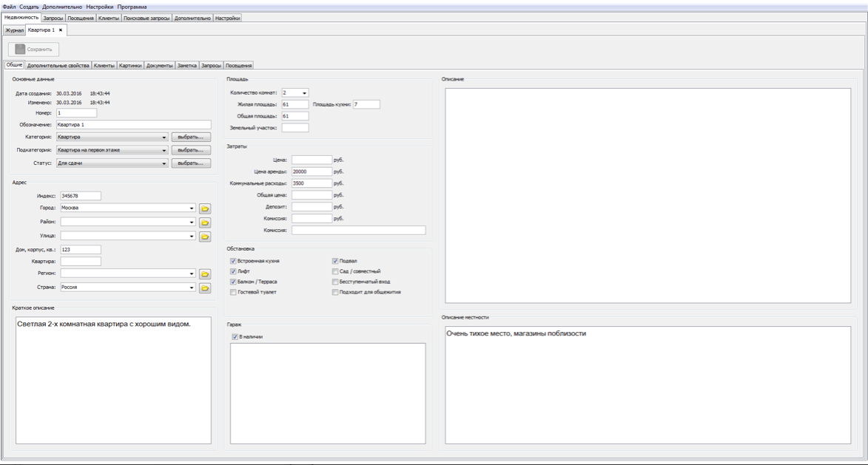868x465 pixels.
Task: Click выбрать... button beside Категория
Action: (191, 137)
